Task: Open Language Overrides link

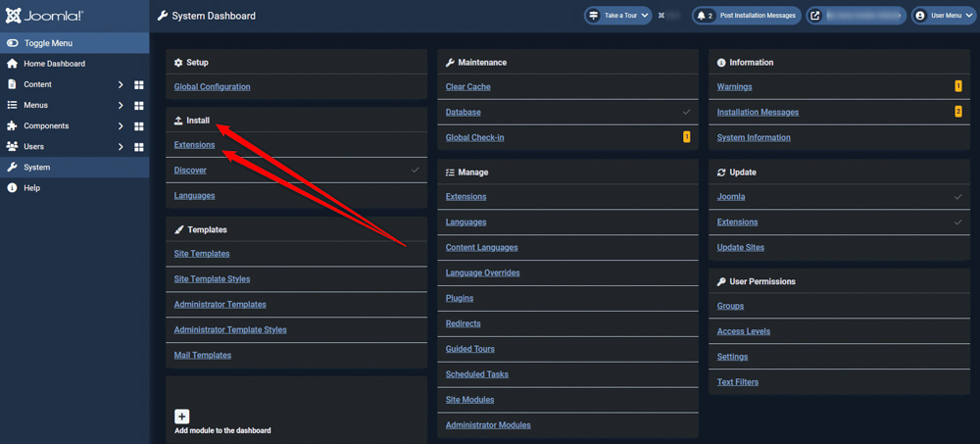Action: [482, 272]
